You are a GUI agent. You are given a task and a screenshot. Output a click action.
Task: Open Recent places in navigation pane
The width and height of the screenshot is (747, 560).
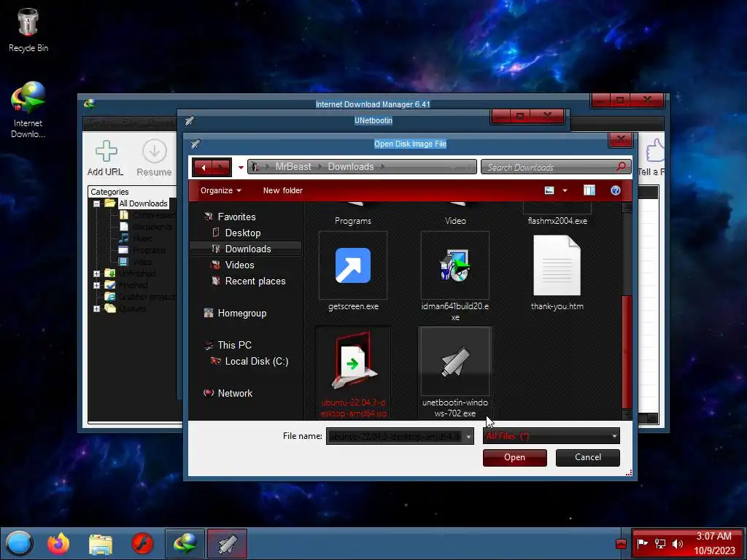tap(255, 281)
